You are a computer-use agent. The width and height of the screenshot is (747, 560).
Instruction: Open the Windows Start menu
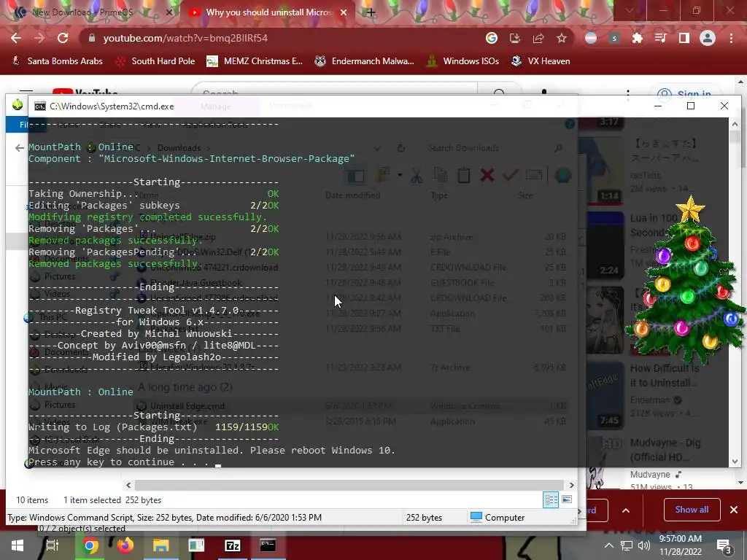click(x=18, y=545)
